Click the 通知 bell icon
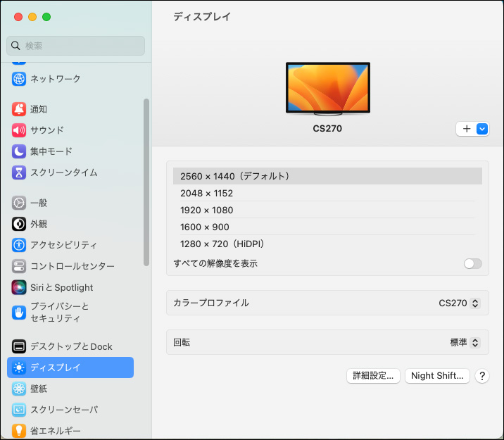 pyautogui.click(x=19, y=109)
